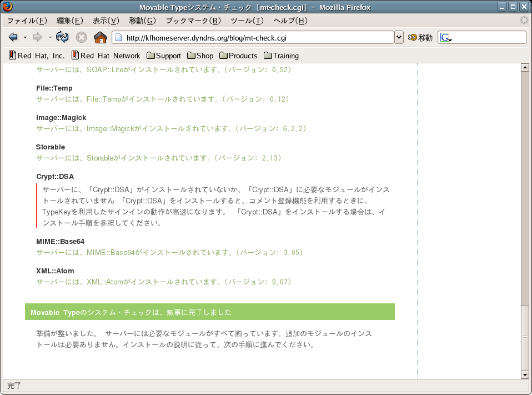Open the 表示(V) menu
The width and height of the screenshot is (532, 395).
pyautogui.click(x=106, y=21)
